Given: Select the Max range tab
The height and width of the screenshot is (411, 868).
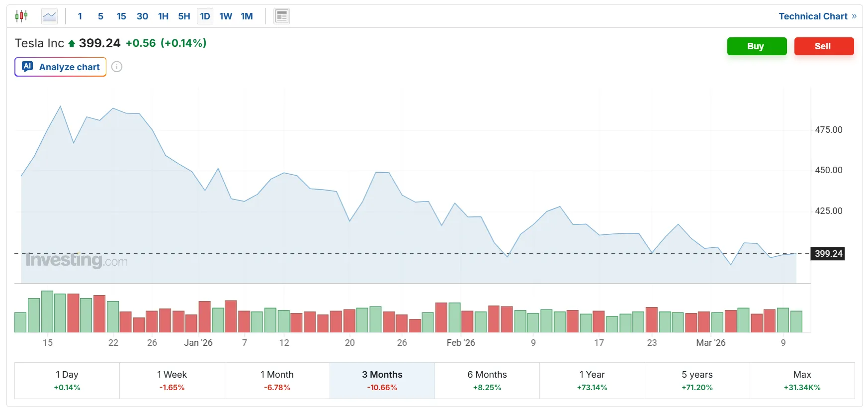Looking at the screenshot, I should click(802, 381).
